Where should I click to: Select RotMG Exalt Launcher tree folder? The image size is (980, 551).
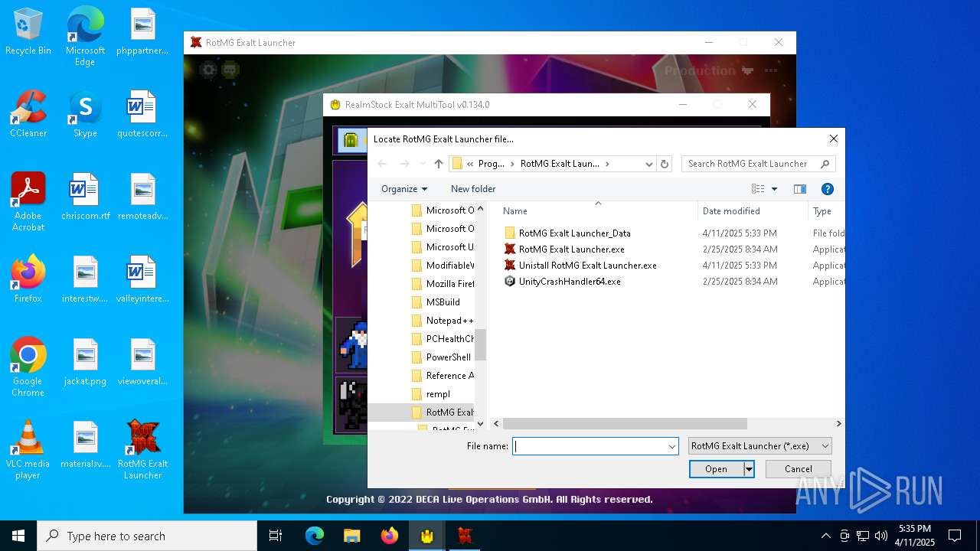coord(443,412)
